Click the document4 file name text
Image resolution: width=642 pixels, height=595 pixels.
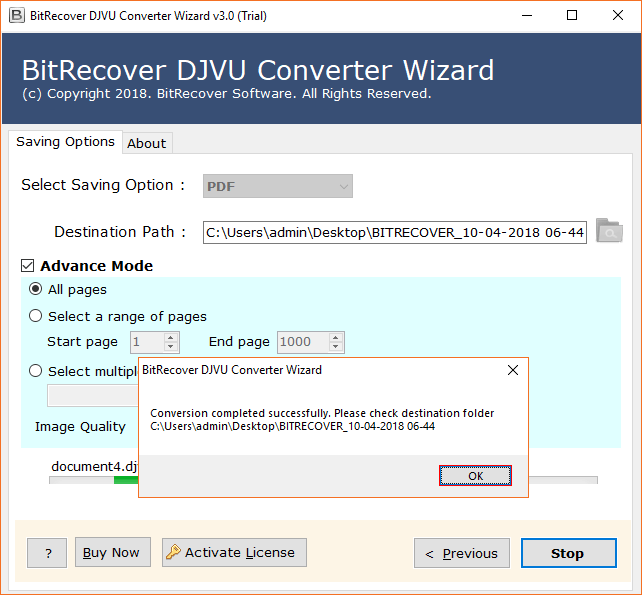95,466
